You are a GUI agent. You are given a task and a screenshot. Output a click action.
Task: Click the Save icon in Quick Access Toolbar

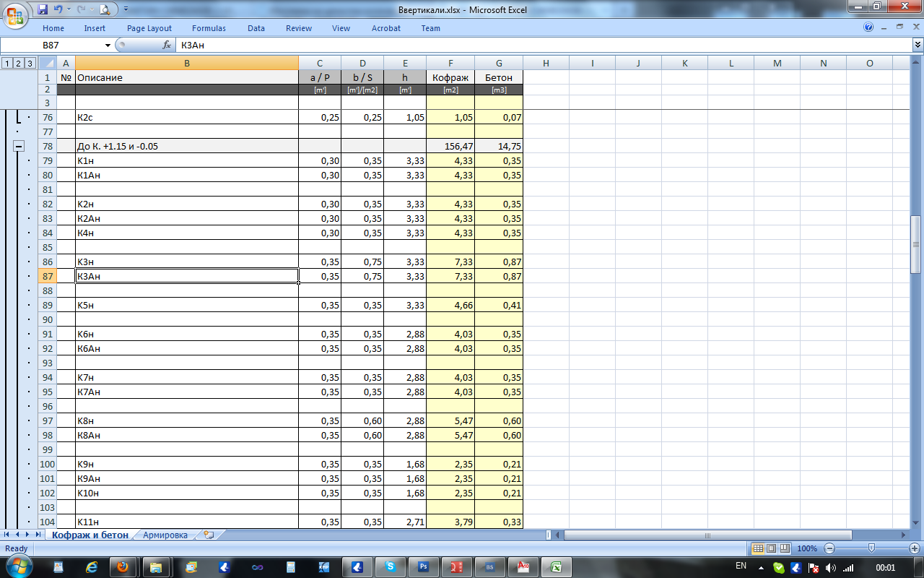43,9
